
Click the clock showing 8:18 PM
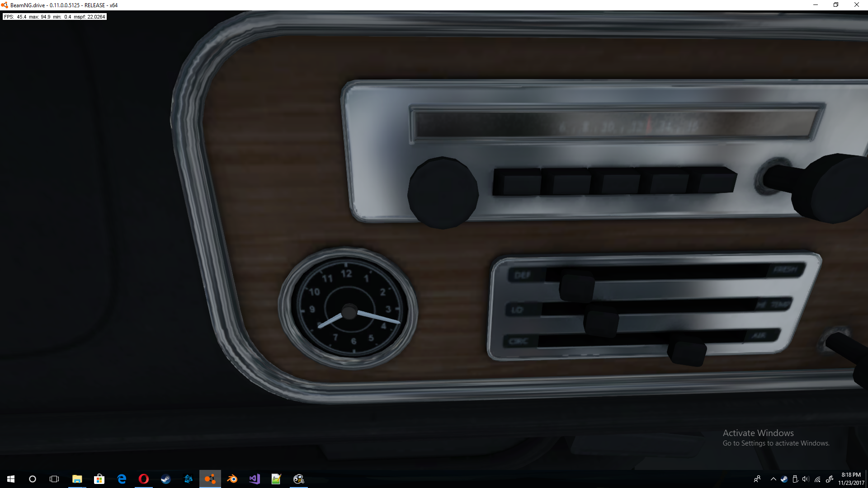tap(851, 479)
